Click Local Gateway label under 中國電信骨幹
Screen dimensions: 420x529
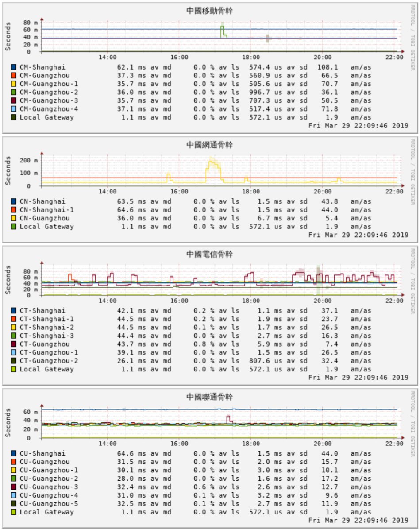click(46, 369)
